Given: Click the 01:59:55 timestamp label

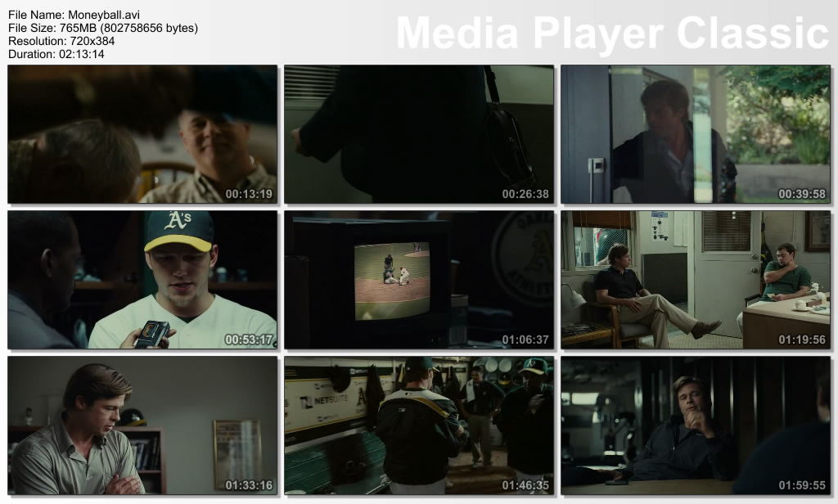Looking at the screenshot, I should point(802,485).
